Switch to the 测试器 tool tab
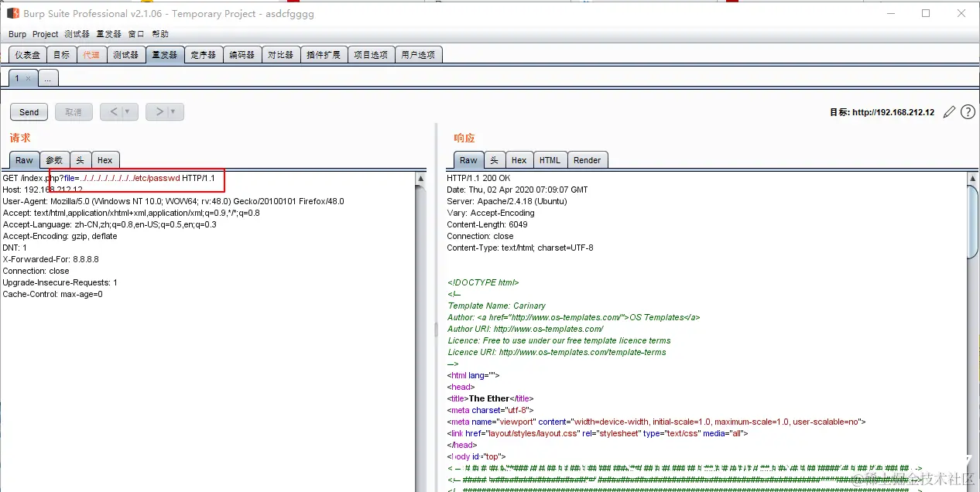The height and width of the screenshot is (492, 980). [125, 55]
